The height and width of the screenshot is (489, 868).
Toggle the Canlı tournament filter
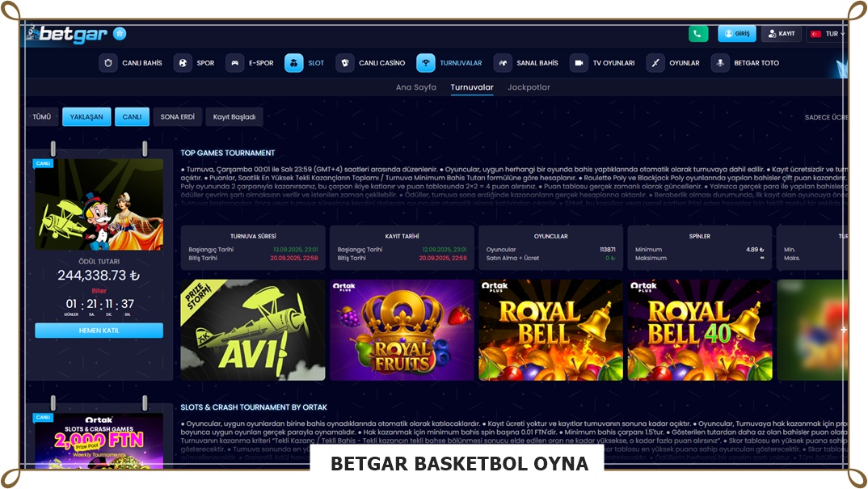point(132,117)
